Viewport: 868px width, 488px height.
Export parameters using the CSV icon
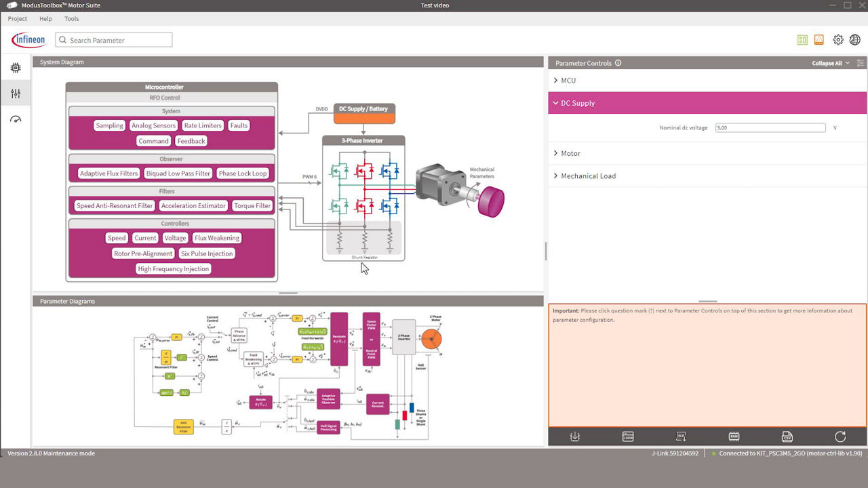click(787, 437)
